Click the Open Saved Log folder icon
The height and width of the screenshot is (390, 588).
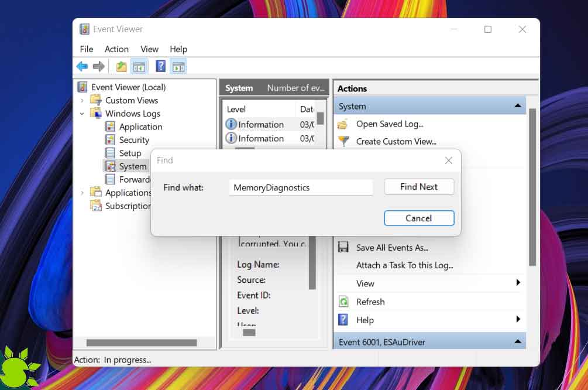(x=343, y=124)
